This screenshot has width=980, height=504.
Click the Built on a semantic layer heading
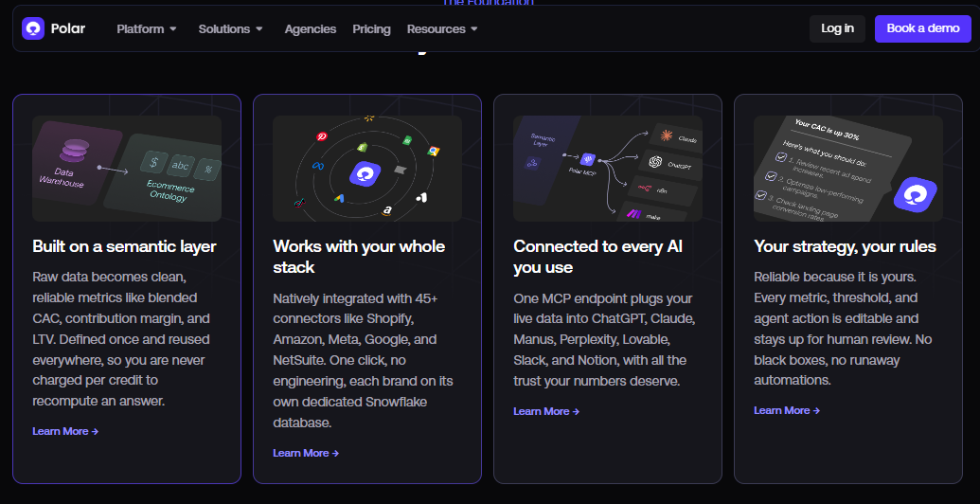coord(124,246)
